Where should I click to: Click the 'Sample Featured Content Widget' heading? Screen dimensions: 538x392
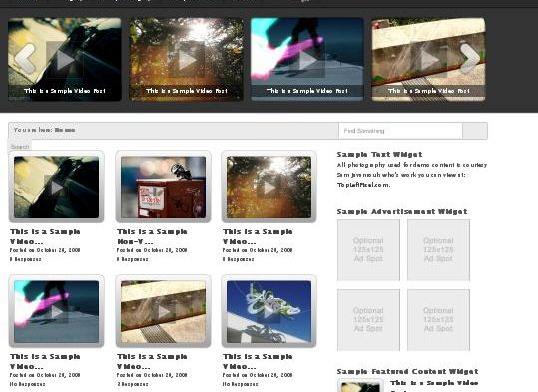point(407,371)
